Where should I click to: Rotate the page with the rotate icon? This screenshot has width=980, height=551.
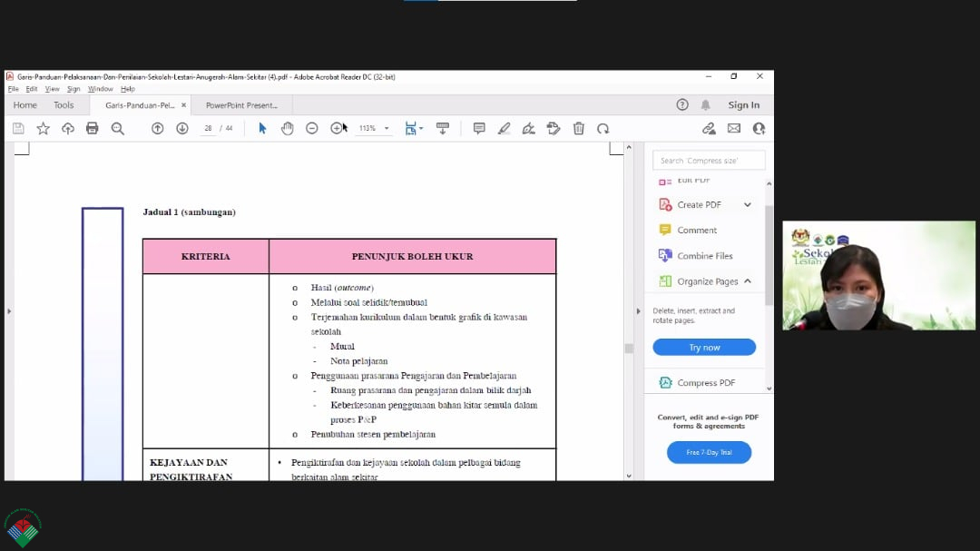(x=603, y=128)
